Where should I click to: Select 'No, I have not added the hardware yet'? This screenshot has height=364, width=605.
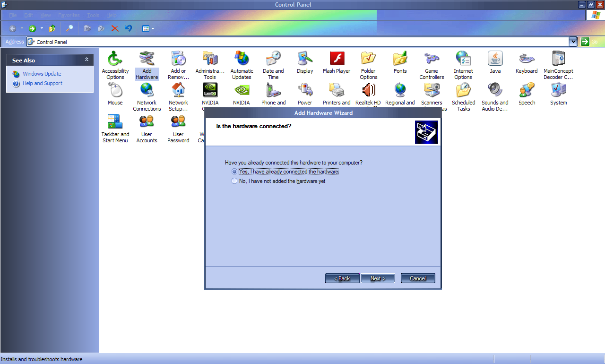(x=234, y=181)
